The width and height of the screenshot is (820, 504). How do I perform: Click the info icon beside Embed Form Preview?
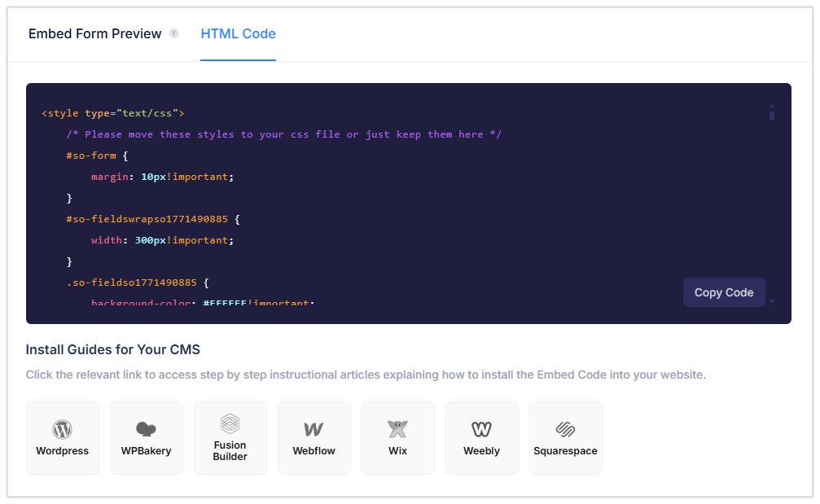click(174, 33)
